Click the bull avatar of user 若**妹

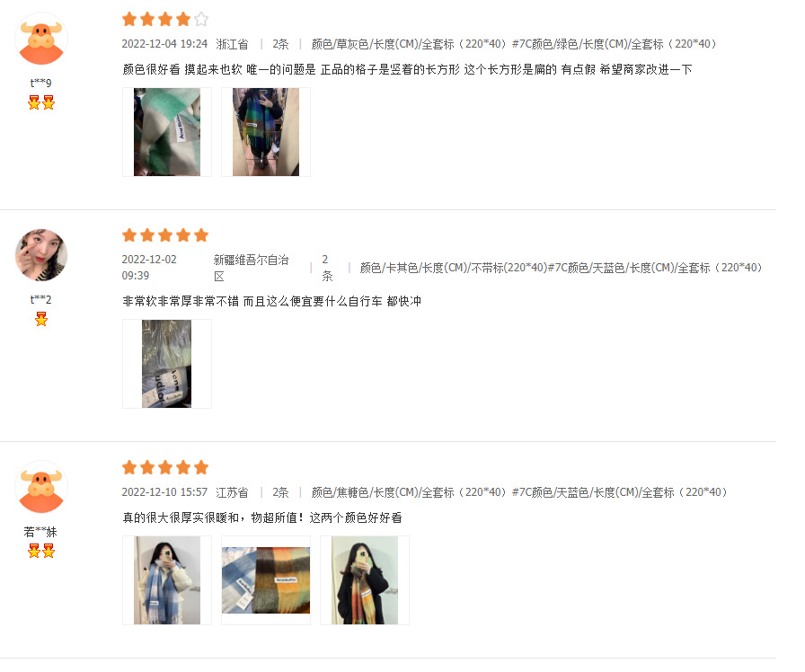pyautogui.click(x=41, y=487)
